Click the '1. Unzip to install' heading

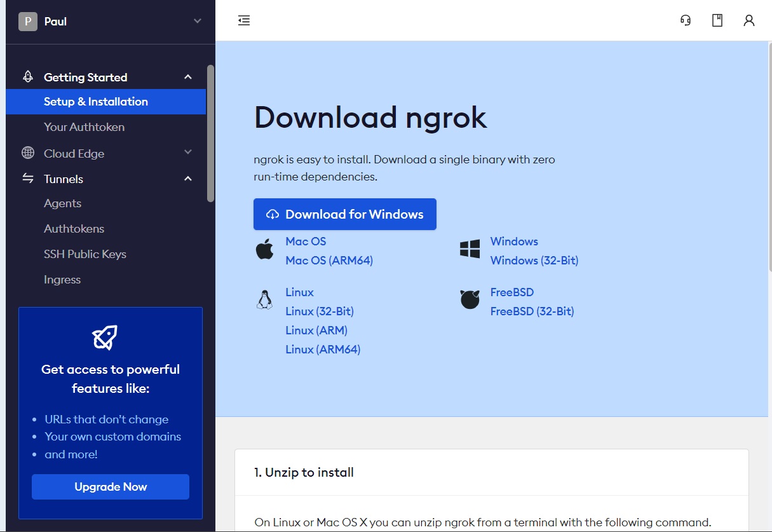click(304, 472)
